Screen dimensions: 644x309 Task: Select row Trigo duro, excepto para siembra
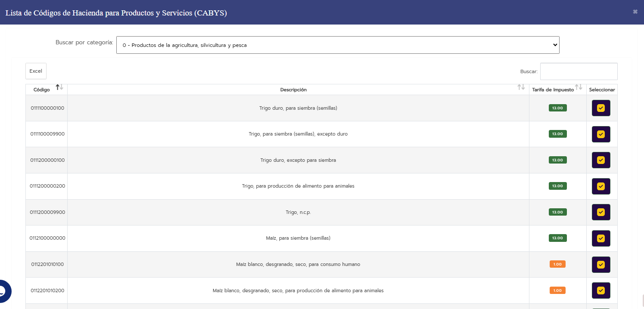(601, 160)
